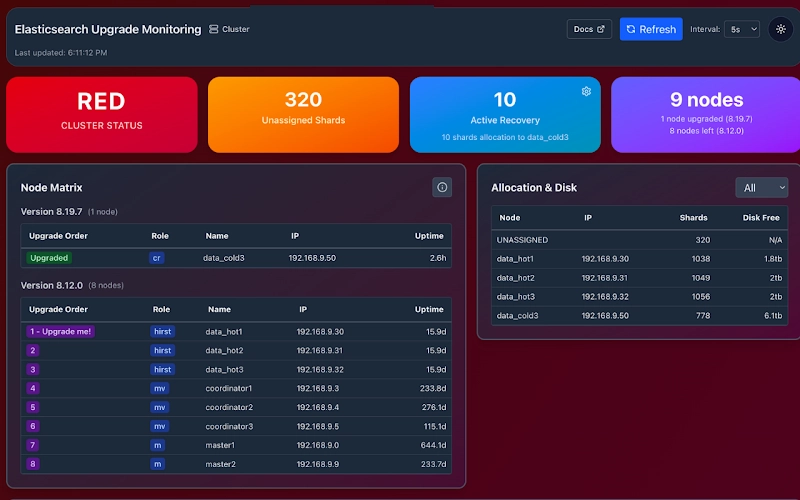
Task: Click the blue Refresh button
Action: (x=651, y=29)
